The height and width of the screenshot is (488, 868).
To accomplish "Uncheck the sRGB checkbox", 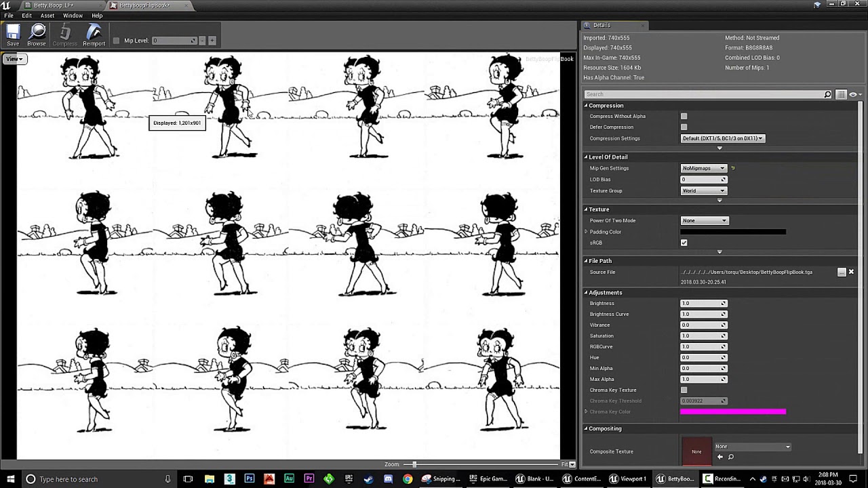I will tap(684, 243).
